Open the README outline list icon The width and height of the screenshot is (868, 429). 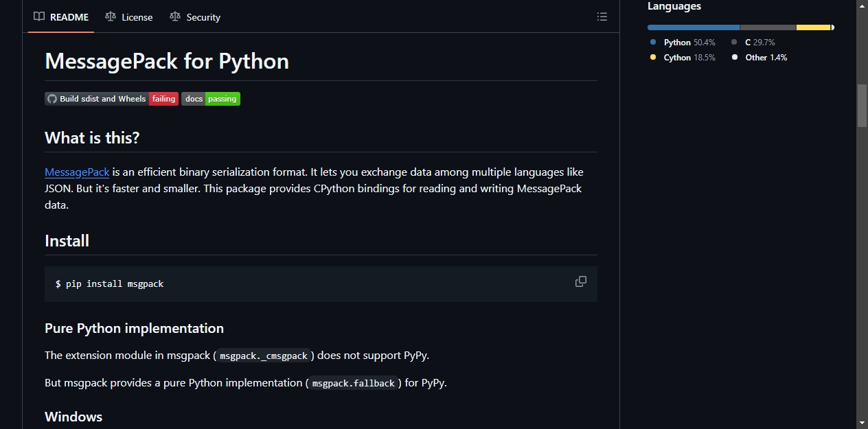tap(602, 16)
